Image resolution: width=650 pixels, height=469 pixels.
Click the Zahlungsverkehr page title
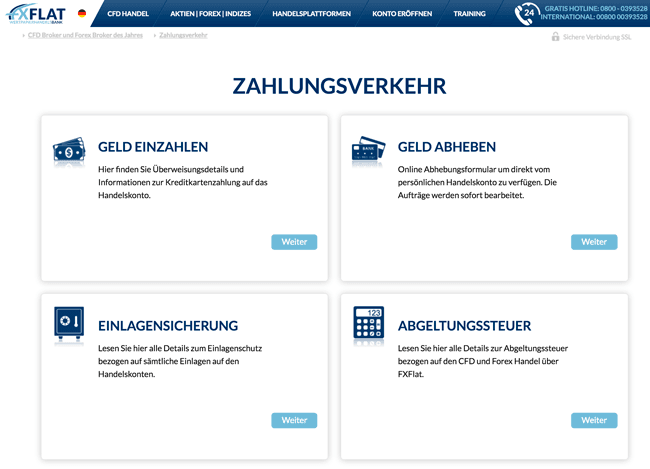(339, 86)
